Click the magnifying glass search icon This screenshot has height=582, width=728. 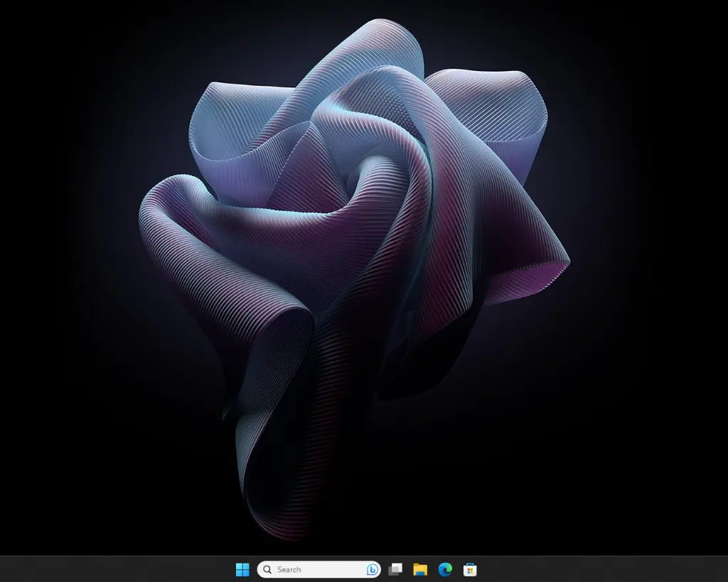tap(267, 569)
